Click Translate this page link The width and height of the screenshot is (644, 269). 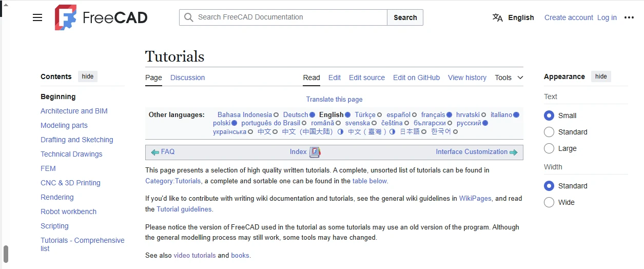(x=335, y=100)
